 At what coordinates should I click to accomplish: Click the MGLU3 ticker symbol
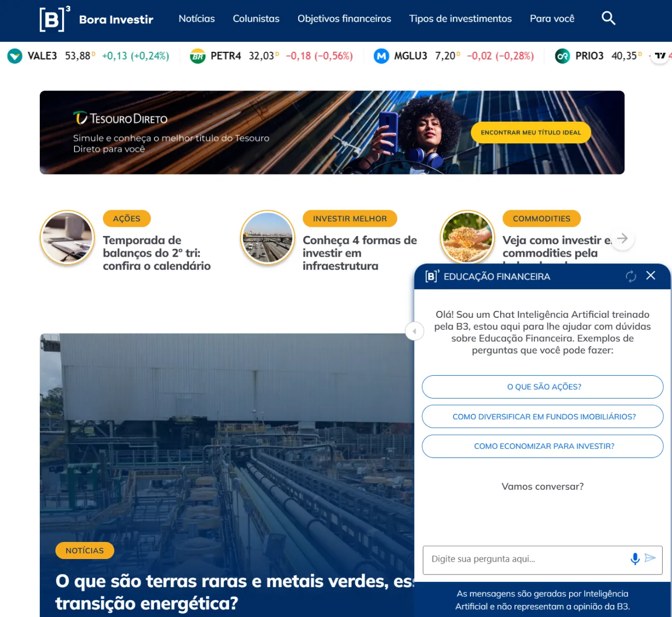click(x=411, y=56)
